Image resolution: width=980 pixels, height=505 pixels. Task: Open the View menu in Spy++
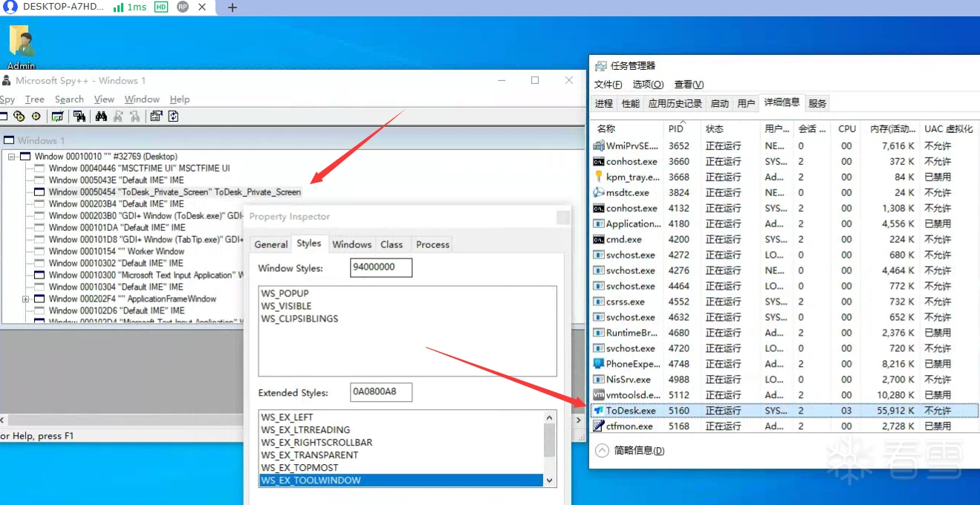pos(104,100)
